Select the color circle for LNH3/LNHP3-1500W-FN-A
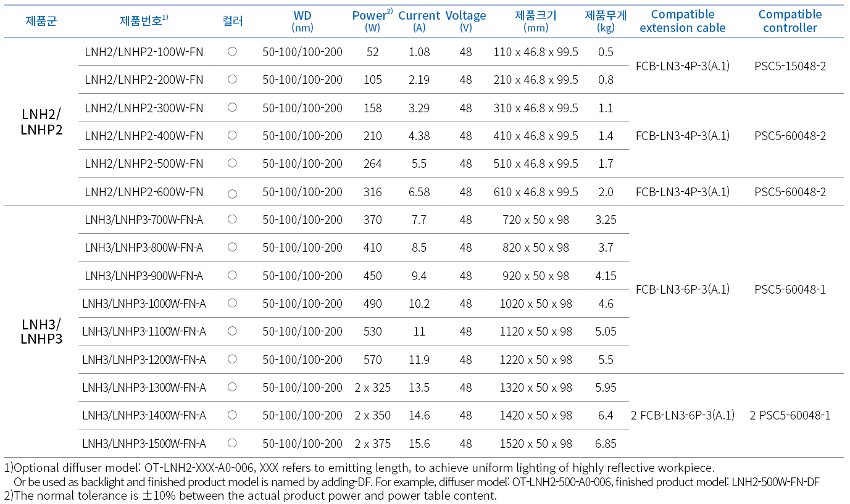Image resolution: width=850 pixels, height=504 pixels. point(232,443)
